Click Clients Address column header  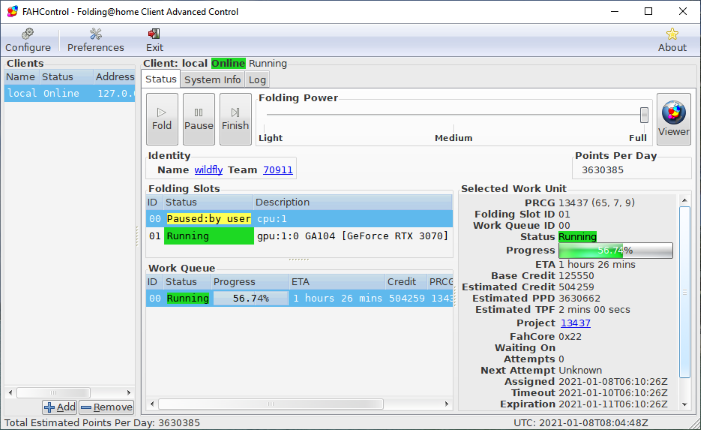tap(114, 77)
